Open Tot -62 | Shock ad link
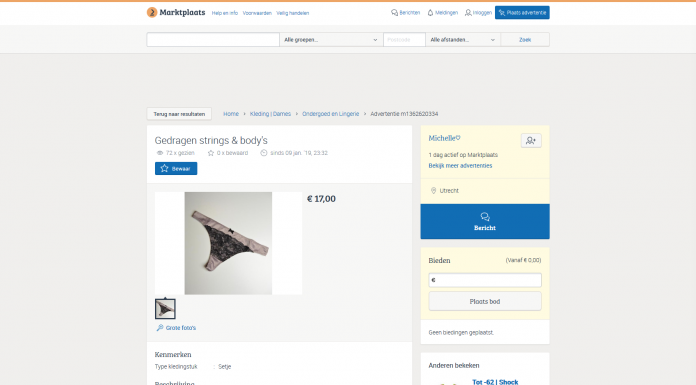The image size is (696, 385). 495,382
